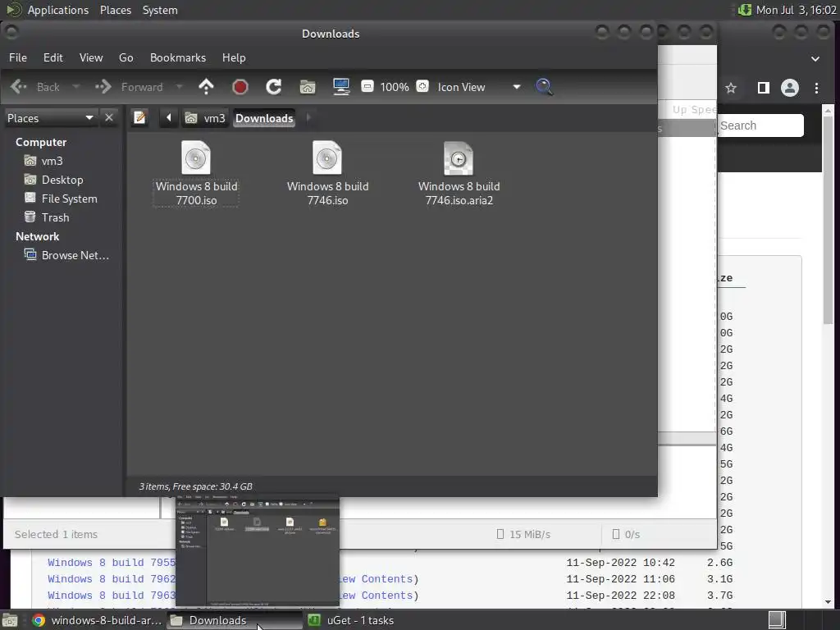840x630 pixels.
Task: Click the uGet tray icon in the top panel
Action: [x=745, y=10]
